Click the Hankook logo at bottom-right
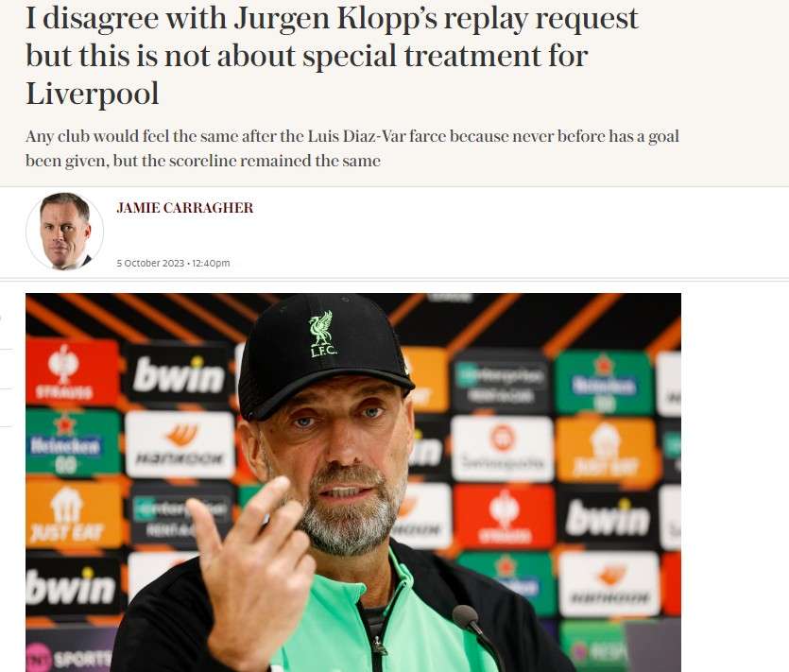The width and height of the screenshot is (789, 672). [x=609, y=583]
